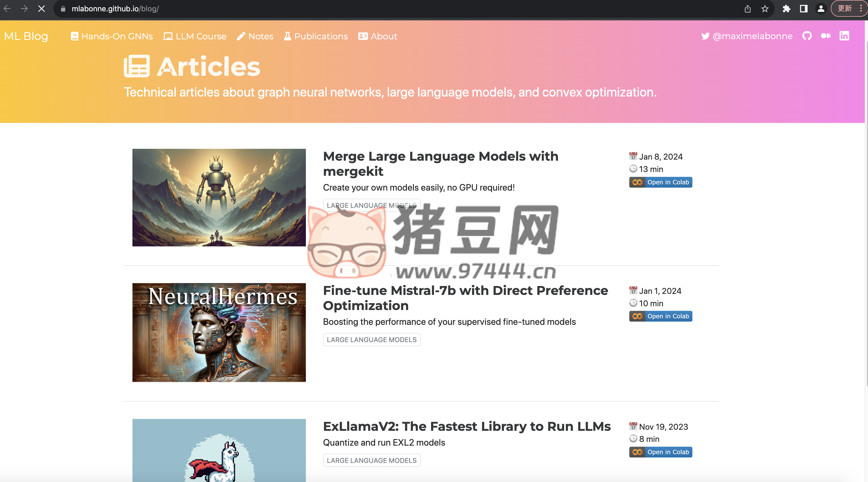The height and width of the screenshot is (482, 868).
Task: Open the Medium icon link
Action: 826,36
